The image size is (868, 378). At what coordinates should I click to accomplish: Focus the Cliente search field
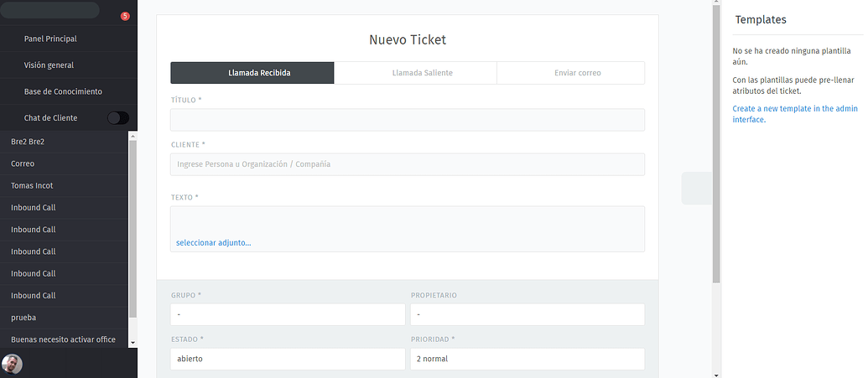pyautogui.click(x=407, y=164)
